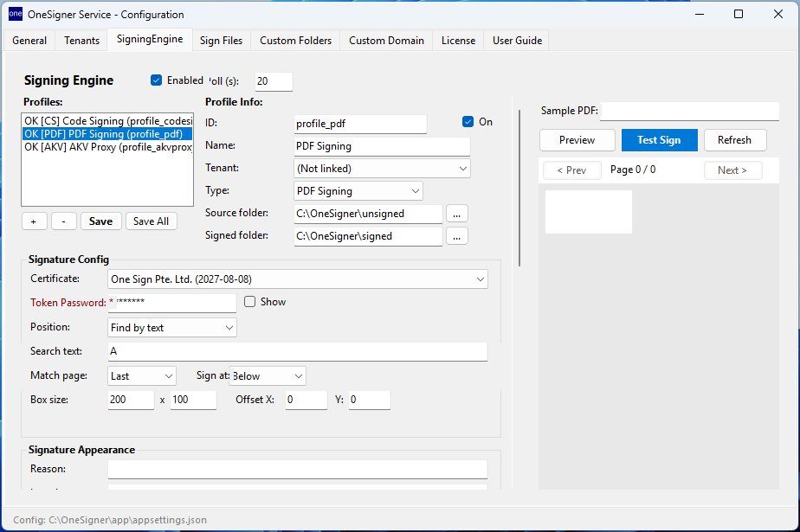Image resolution: width=800 pixels, height=532 pixels.
Task: Browse for Source folder with ellipsis button
Action: pos(456,214)
